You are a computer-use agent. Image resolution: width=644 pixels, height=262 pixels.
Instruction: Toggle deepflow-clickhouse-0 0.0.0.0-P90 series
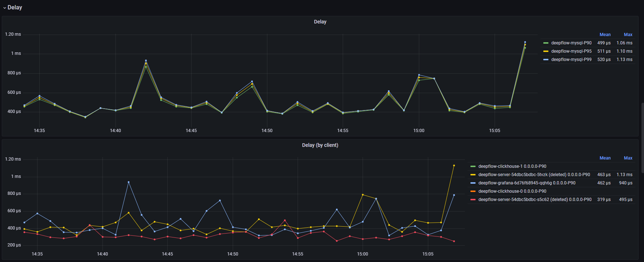512,191
